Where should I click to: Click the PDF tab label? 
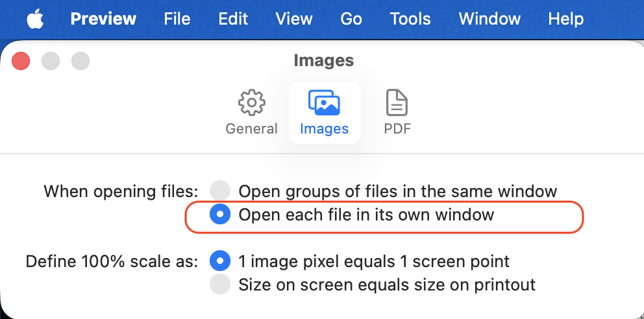(x=397, y=128)
